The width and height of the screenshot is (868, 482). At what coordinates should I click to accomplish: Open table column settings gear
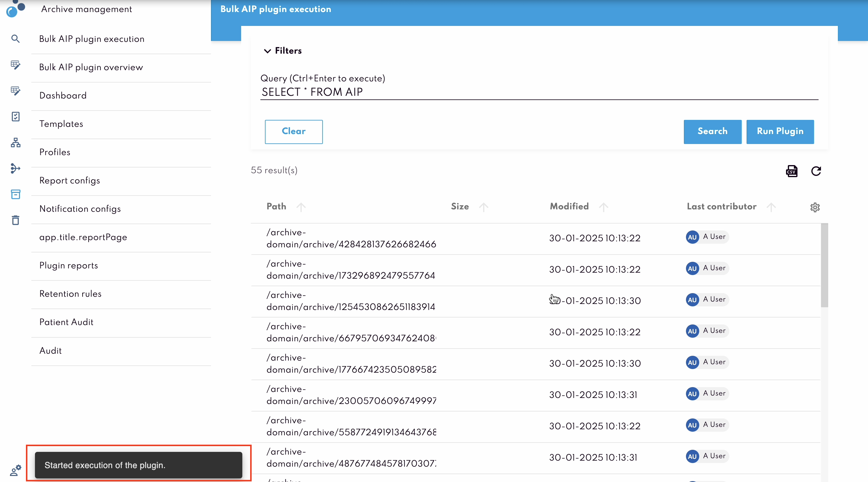click(x=815, y=207)
